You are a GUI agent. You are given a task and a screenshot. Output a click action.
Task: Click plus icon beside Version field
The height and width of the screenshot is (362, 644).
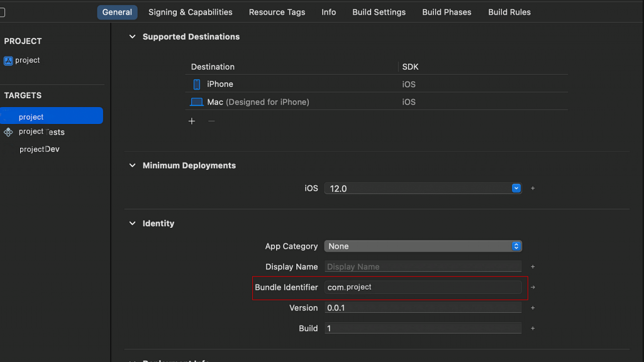coord(533,308)
